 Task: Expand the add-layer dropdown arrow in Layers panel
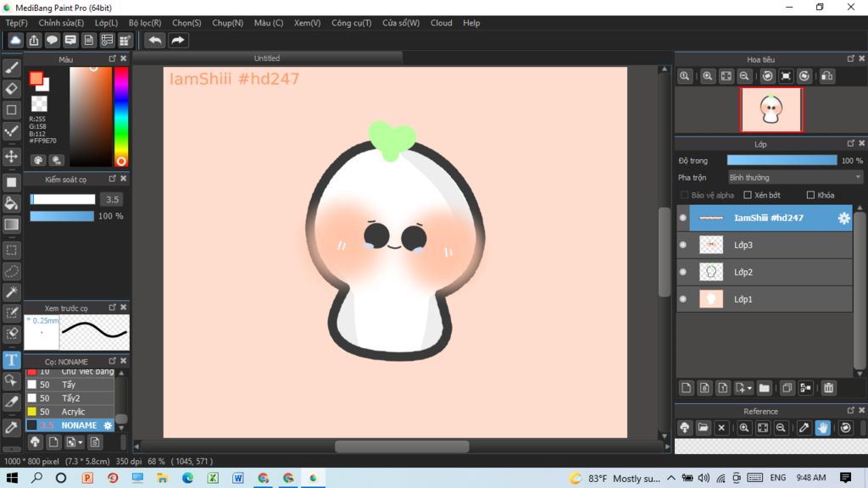749,388
